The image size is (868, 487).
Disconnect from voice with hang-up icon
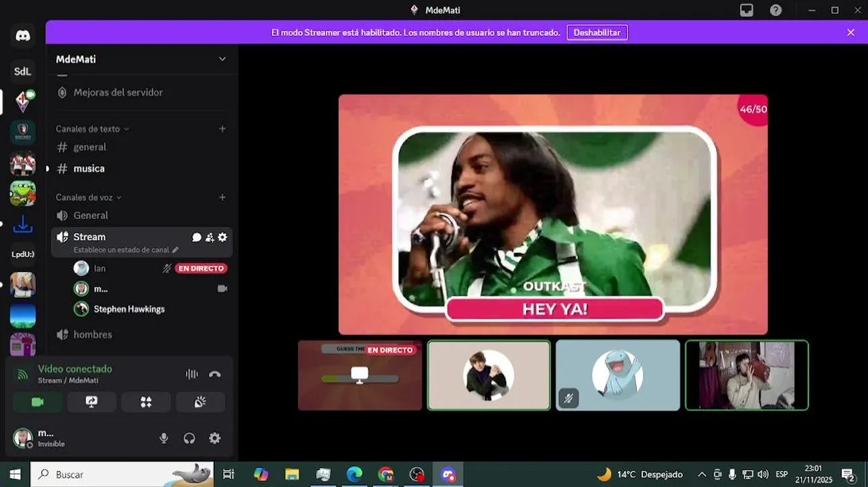(x=215, y=374)
